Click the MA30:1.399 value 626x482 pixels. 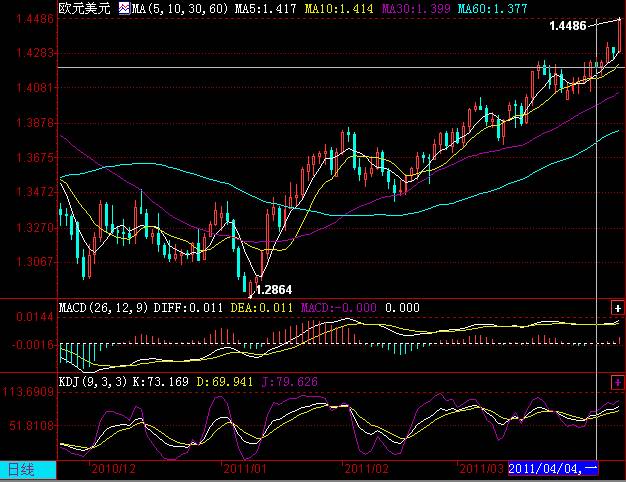[x=416, y=8]
